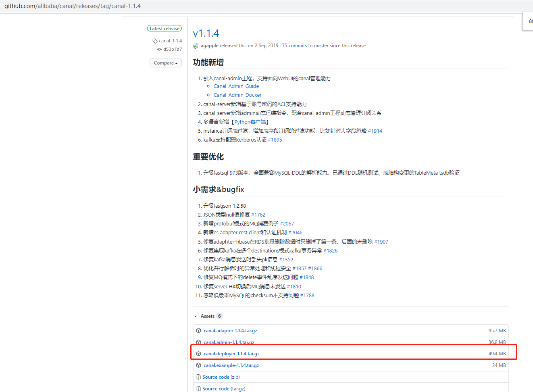Click package icon for canal.example-1.1.4.tar.gz
The width and height of the screenshot is (533, 392).
pos(198,365)
